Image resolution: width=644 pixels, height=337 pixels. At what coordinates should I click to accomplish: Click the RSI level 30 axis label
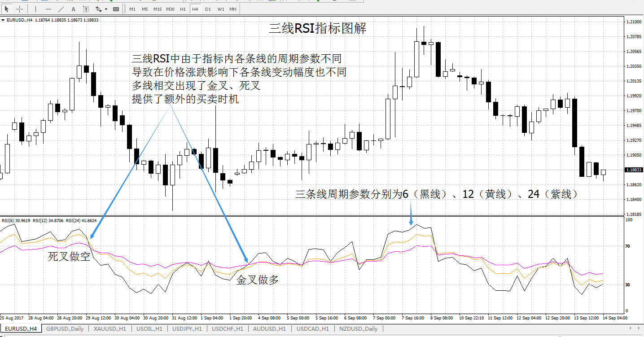click(x=628, y=285)
